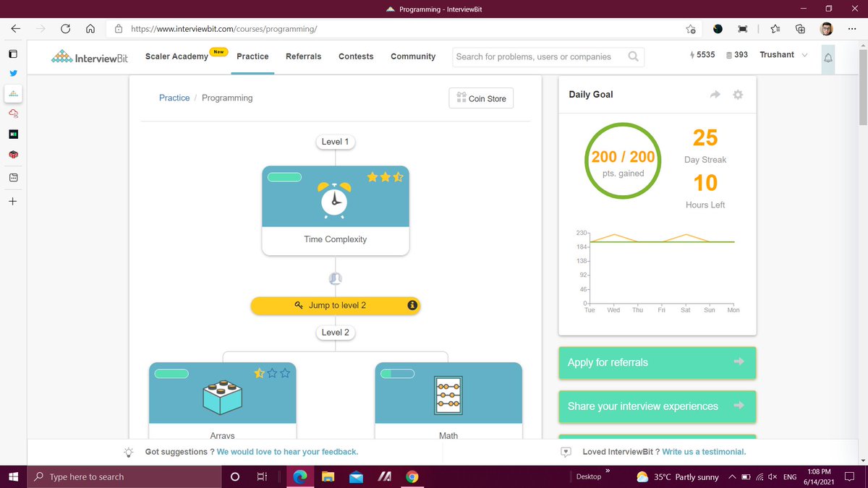Click the 25 Day Streak value
Viewport: 868px width, 488px height.
pos(705,137)
